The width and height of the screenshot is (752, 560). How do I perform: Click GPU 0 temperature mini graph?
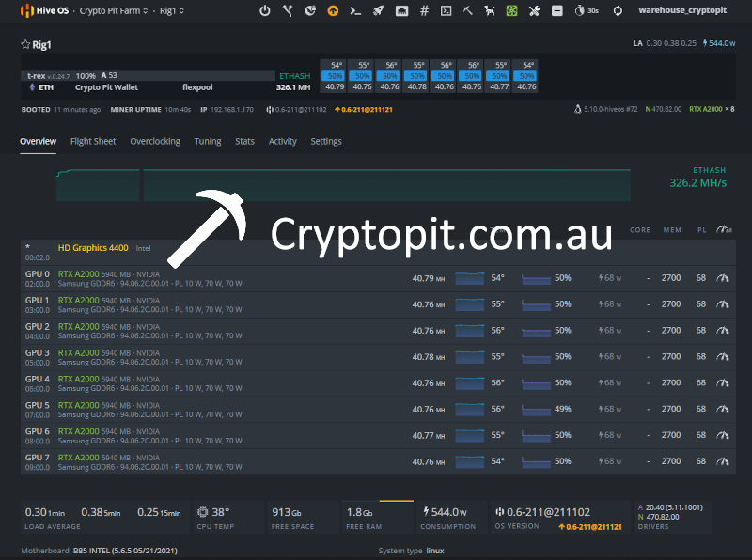point(469,278)
